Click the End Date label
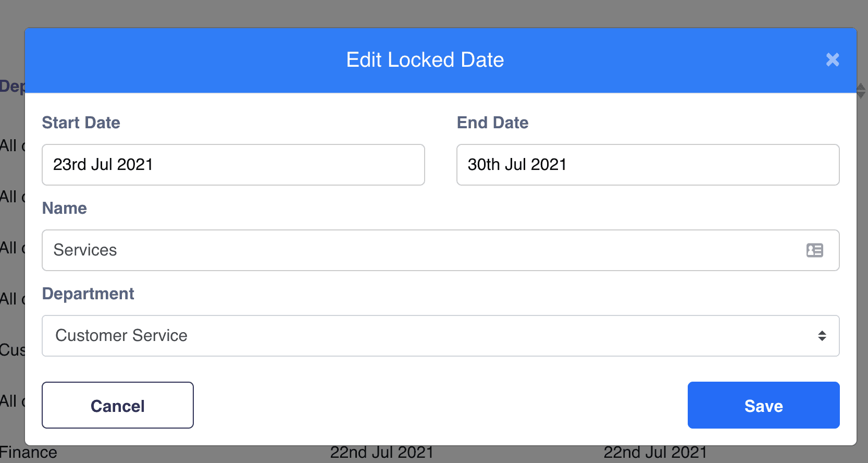 [492, 123]
